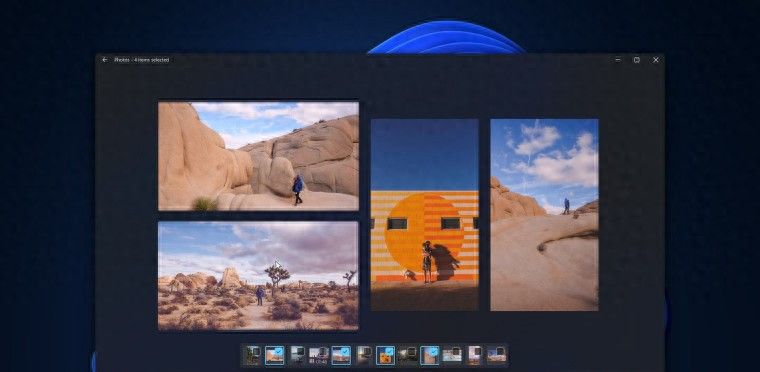Viewport: 760px width, 372px height.
Task: Tick checkbox on eleventh pinkish filmstrip thumbnail
Action: [x=477, y=351]
